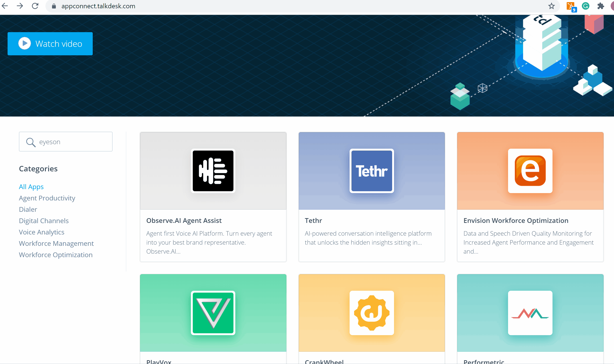614x364 pixels.
Task: Open the browser extensions puzzle icon
Action: (600, 6)
